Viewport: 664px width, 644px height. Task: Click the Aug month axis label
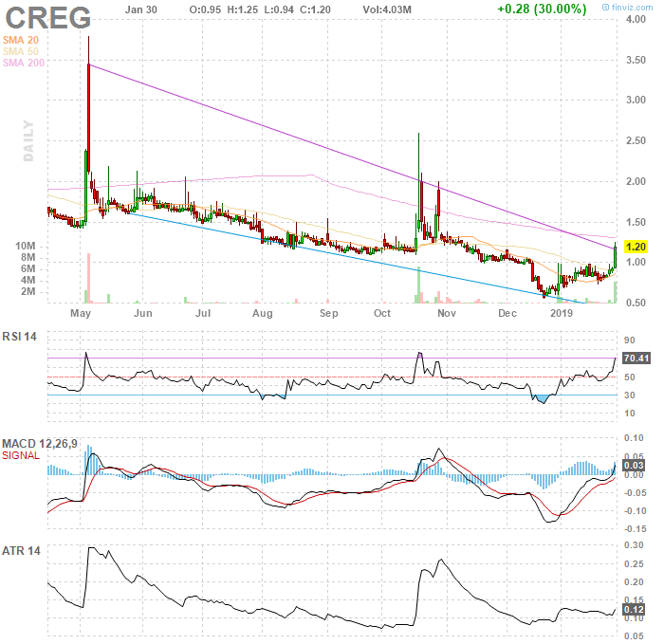(x=263, y=313)
